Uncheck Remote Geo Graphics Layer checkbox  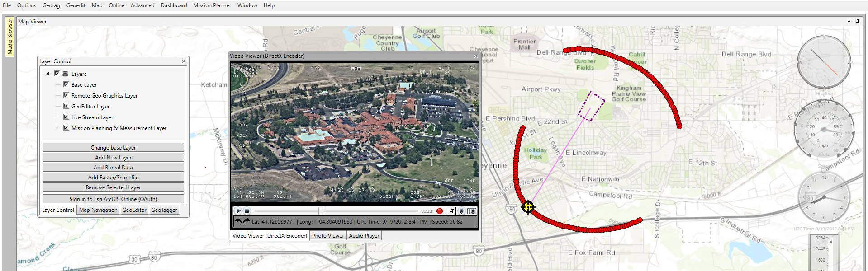[66, 95]
